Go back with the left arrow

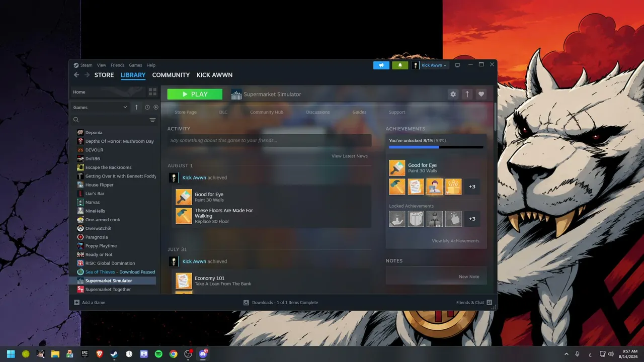click(x=76, y=75)
